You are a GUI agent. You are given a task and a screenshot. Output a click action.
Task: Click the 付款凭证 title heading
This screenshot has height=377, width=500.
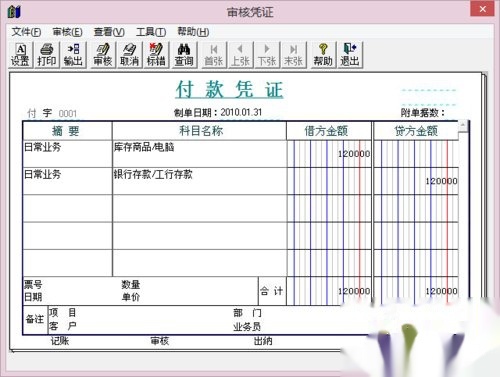[229, 89]
